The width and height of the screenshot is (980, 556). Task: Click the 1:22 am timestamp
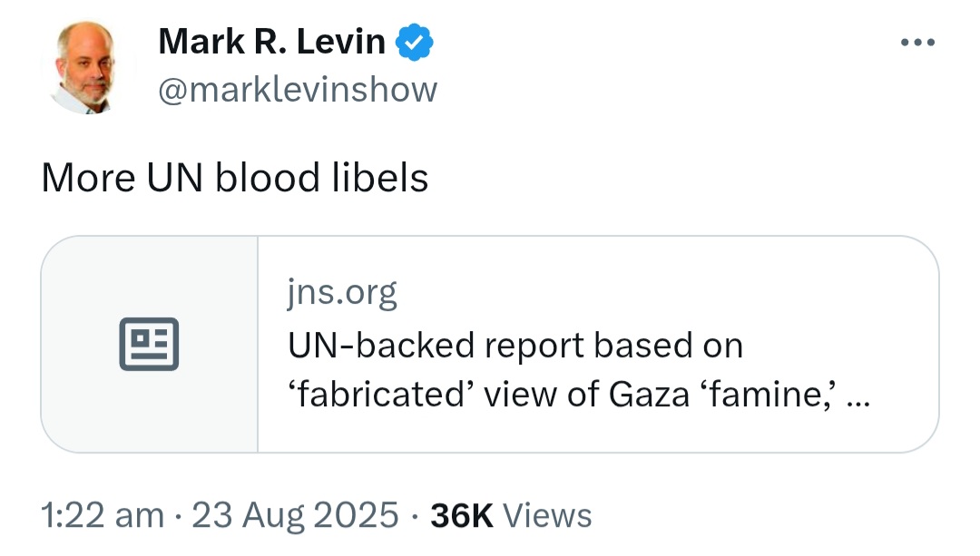[x=103, y=515]
